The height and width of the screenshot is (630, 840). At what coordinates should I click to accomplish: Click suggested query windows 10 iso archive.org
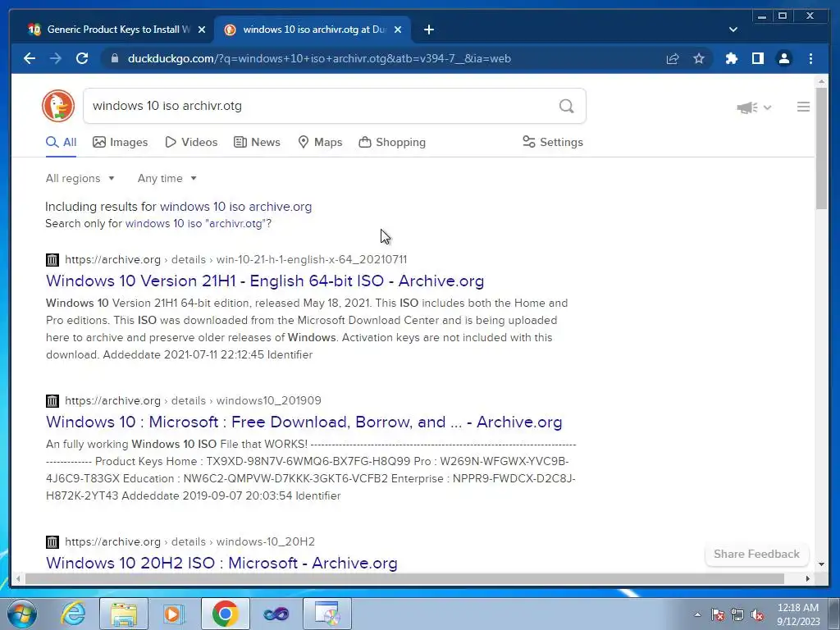[x=235, y=206]
